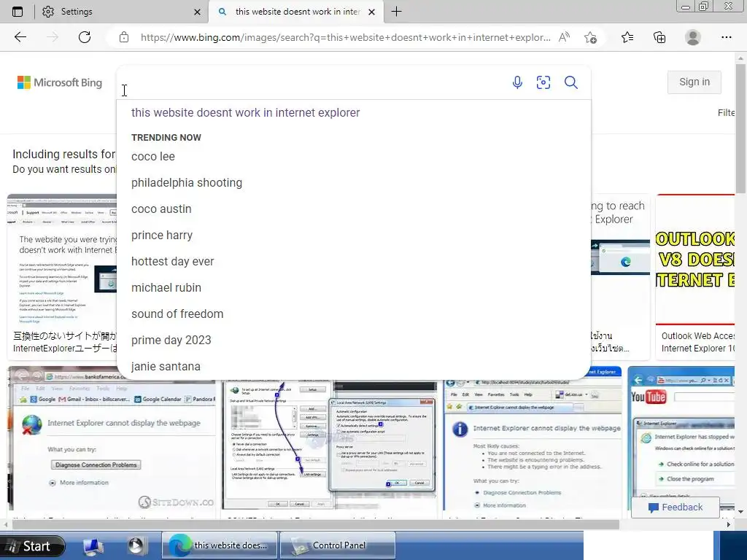Open the browser profile avatar

pyautogui.click(x=693, y=37)
